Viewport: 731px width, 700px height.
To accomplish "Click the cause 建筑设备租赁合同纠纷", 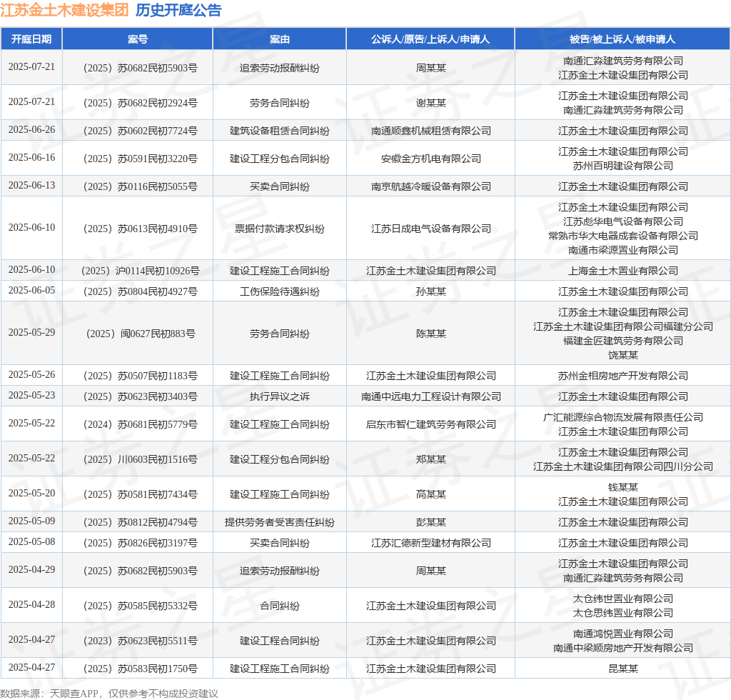I will point(280,131).
